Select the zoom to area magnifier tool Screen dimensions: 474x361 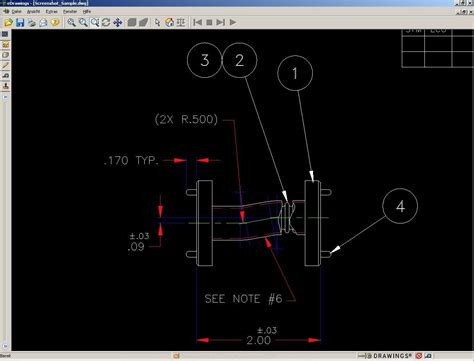tap(95, 22)
